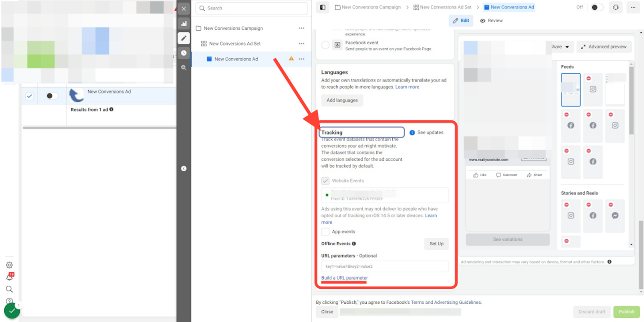Viewport: 644px width, 322px height.
Task: Toggle New Conversions Ad switch in table
Action: click(52, 96)
